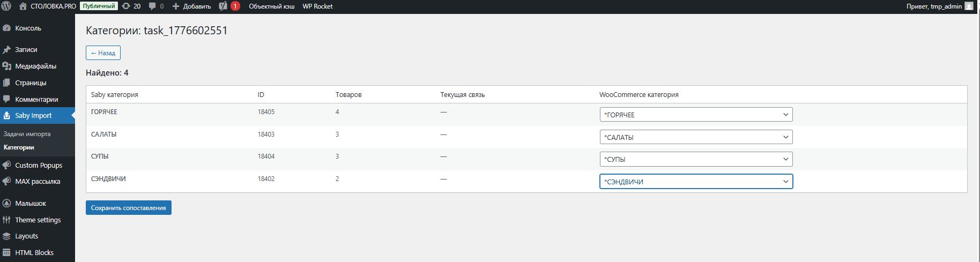Click the ← Назад button

coord(103,53)
